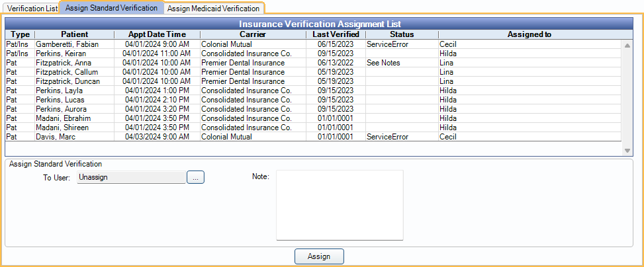The image size is (644, 267).
Task: Sort by the Status column header
Action: click(x=401, y=34)
